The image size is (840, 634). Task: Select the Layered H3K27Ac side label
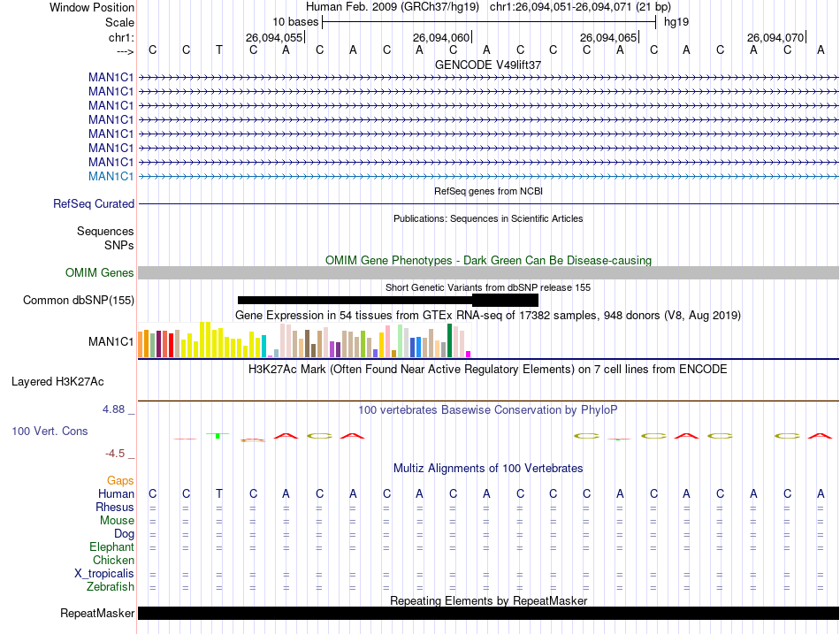point(57,382)
